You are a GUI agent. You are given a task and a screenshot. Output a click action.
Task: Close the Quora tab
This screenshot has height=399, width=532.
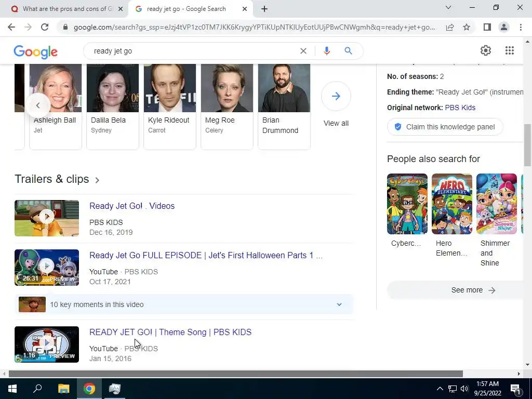click(x=121, y=9)
